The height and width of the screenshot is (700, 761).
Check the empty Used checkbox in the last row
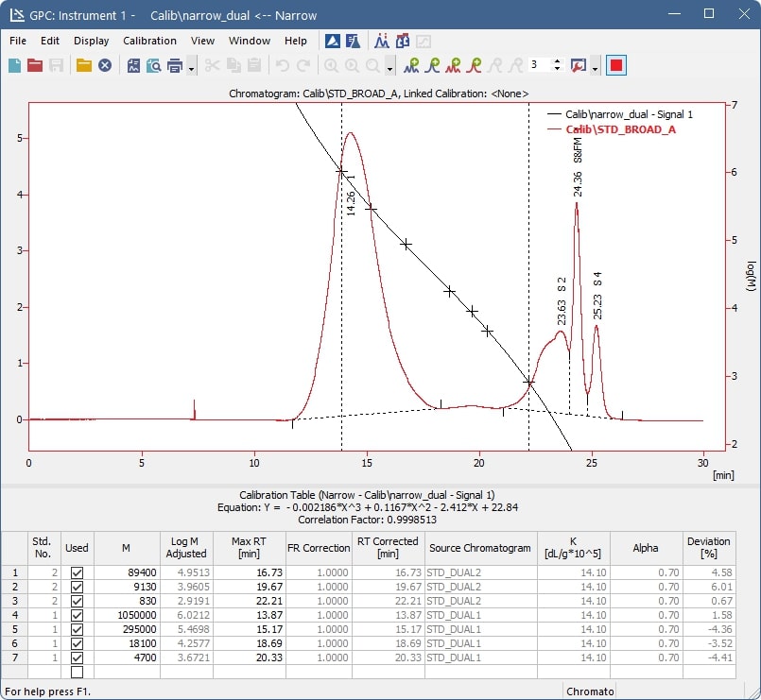click(77, 671)
